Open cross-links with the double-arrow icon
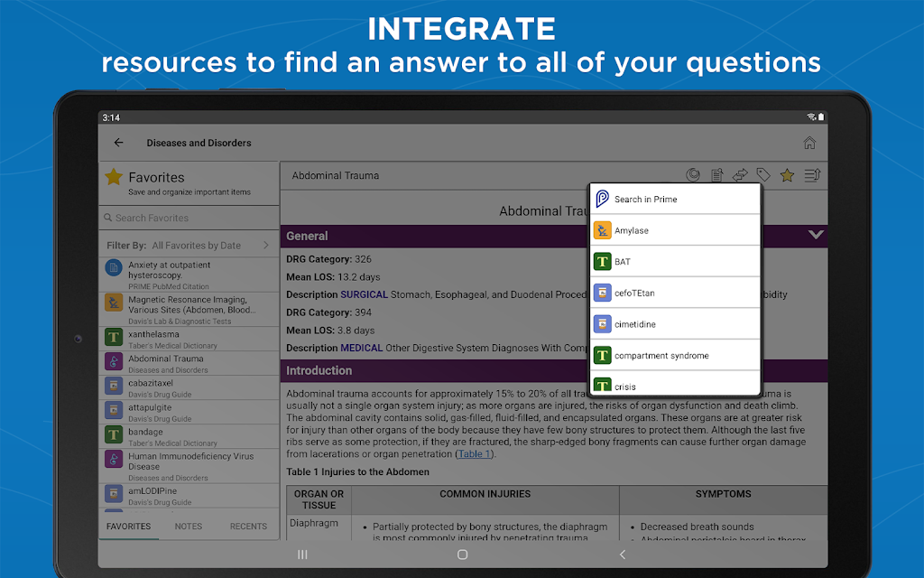 [740, 175]
